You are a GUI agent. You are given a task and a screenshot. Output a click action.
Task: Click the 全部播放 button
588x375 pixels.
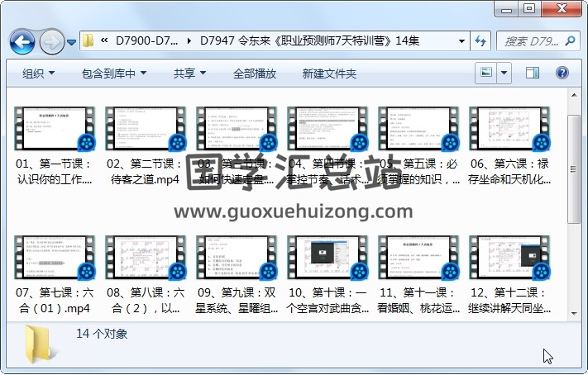255,74
